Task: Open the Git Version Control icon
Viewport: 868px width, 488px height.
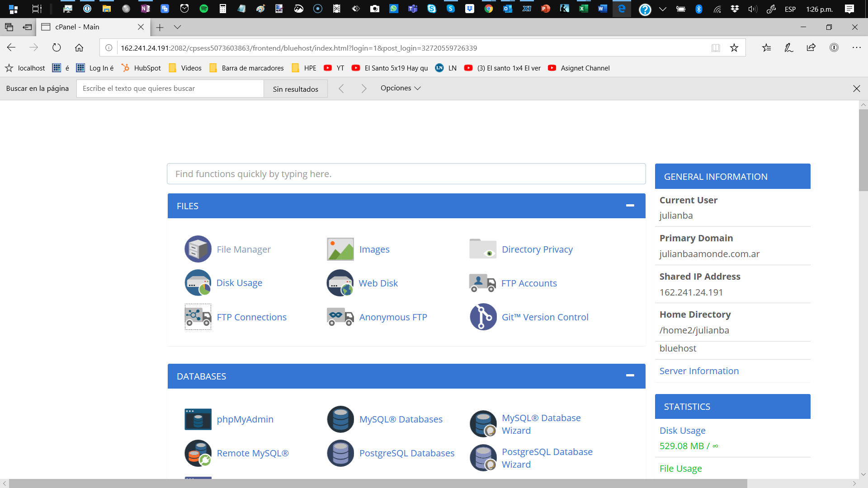Action: point(483,317)
